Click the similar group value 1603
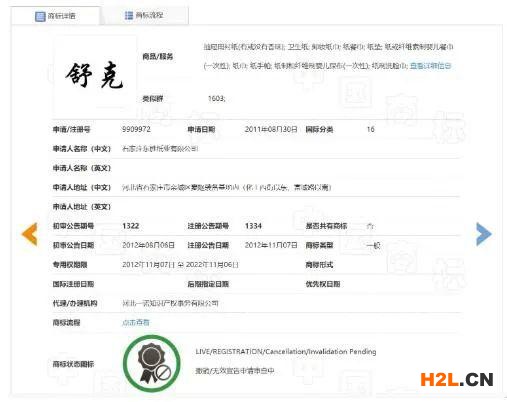Screen dimensions: 507x402 click(217, 99)
